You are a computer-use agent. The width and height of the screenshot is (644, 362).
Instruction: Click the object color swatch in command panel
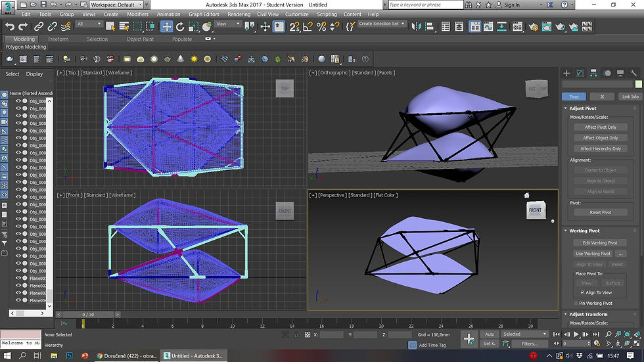[x=638, y=84]
